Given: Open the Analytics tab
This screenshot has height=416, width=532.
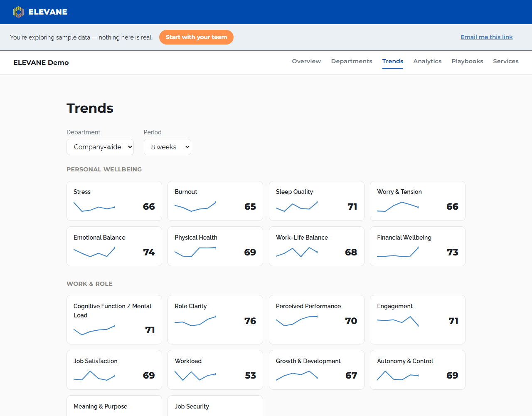Looking at the screenshot, I should tap(427, 61).
